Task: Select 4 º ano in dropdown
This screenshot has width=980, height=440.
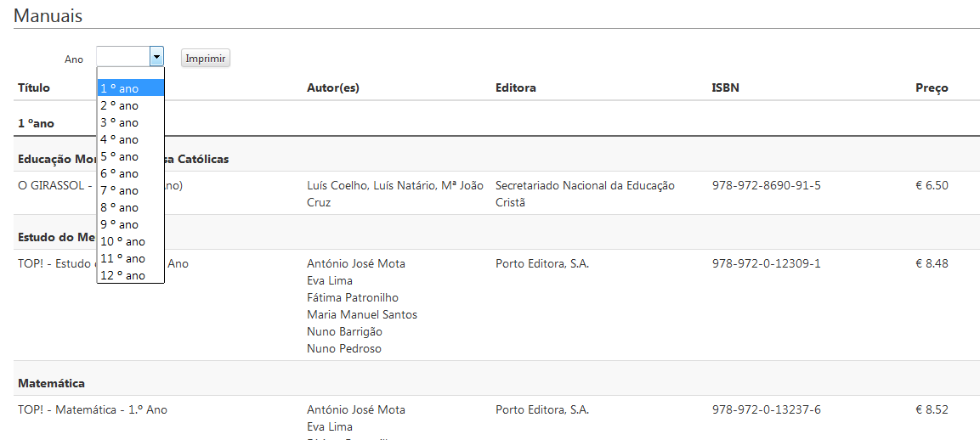Action: click(129, 139)
